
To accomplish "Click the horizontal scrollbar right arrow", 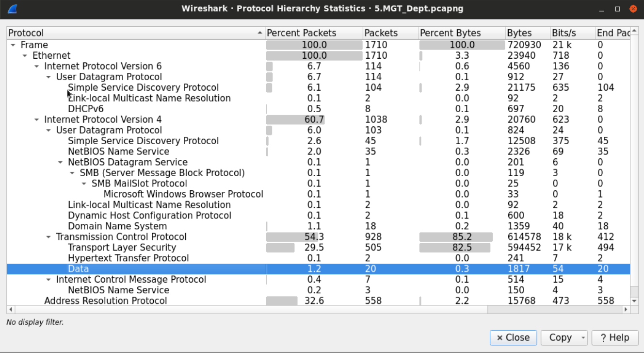I will coord(626,310).
